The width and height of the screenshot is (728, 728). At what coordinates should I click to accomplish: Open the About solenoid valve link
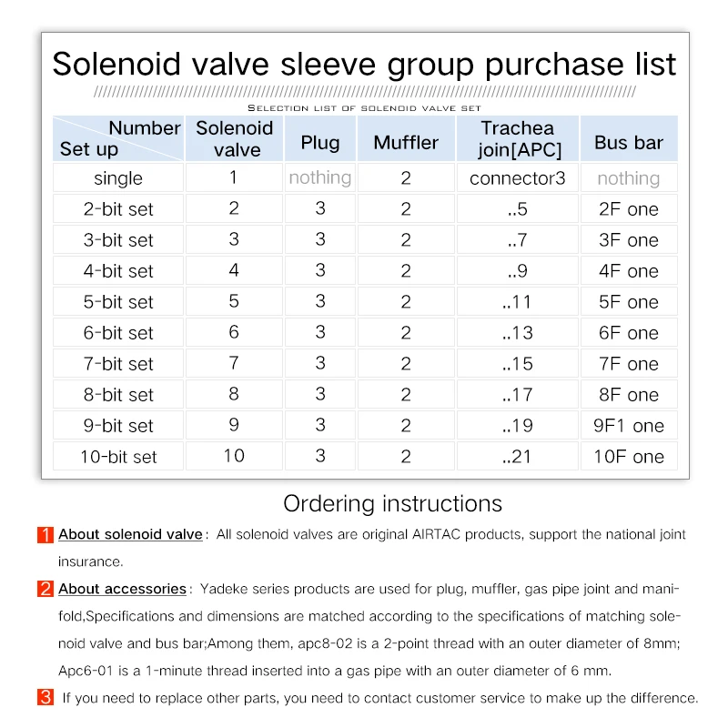pyautogui.click(x=130, y=535)
